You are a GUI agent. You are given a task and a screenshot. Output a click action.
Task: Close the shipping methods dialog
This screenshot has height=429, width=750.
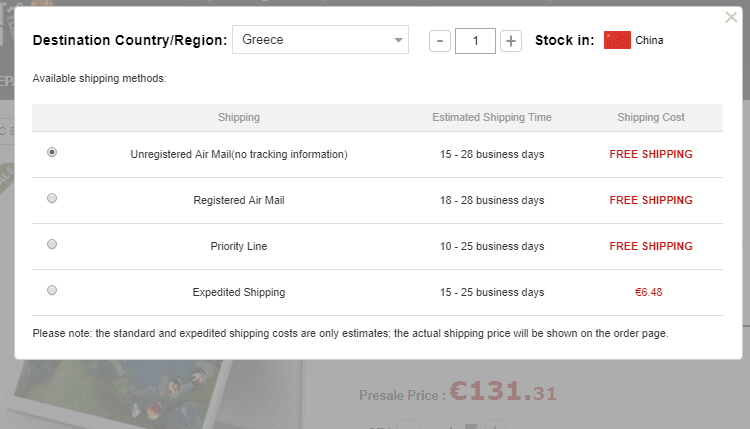[x=731, y=17]
